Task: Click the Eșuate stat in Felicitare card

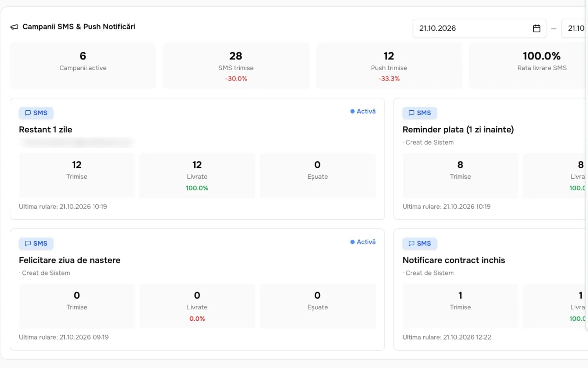Action: point(318,306)
